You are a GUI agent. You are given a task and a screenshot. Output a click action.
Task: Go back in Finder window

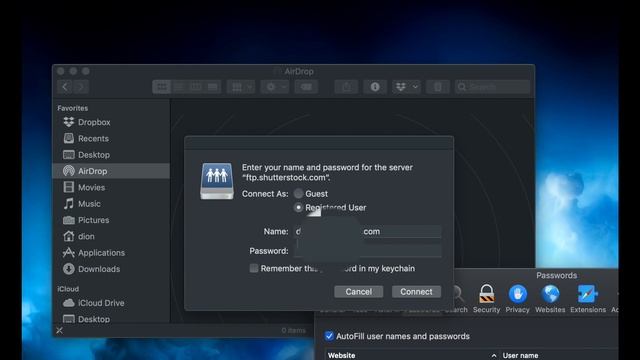65,87
